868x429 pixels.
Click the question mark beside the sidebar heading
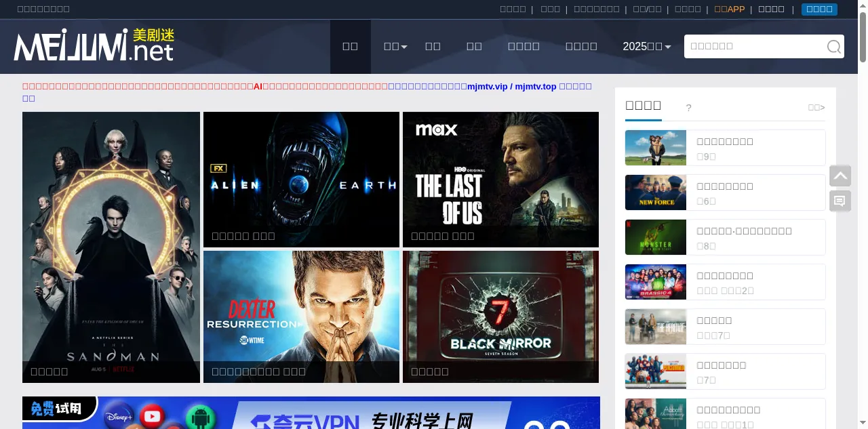click(688, 108)
